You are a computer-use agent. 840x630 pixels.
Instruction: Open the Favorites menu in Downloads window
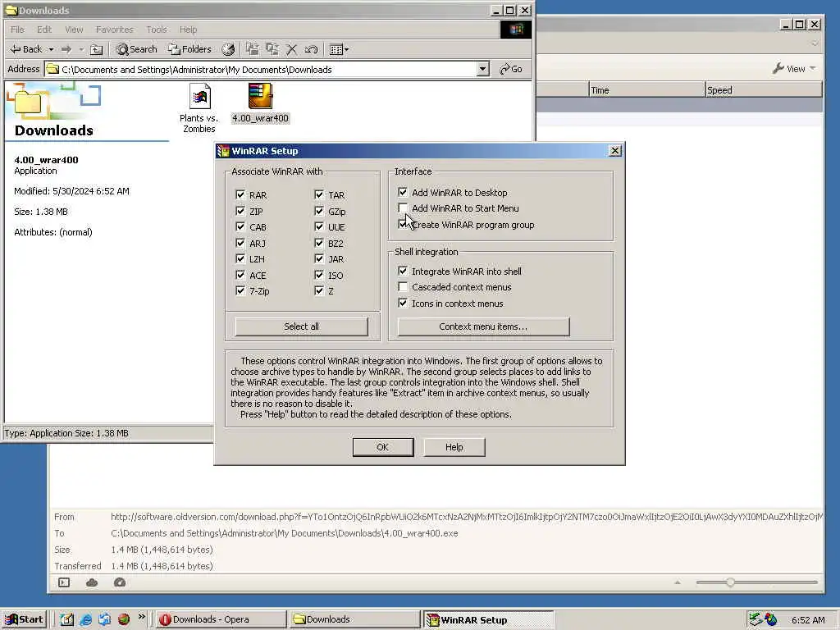coord(114,30)
